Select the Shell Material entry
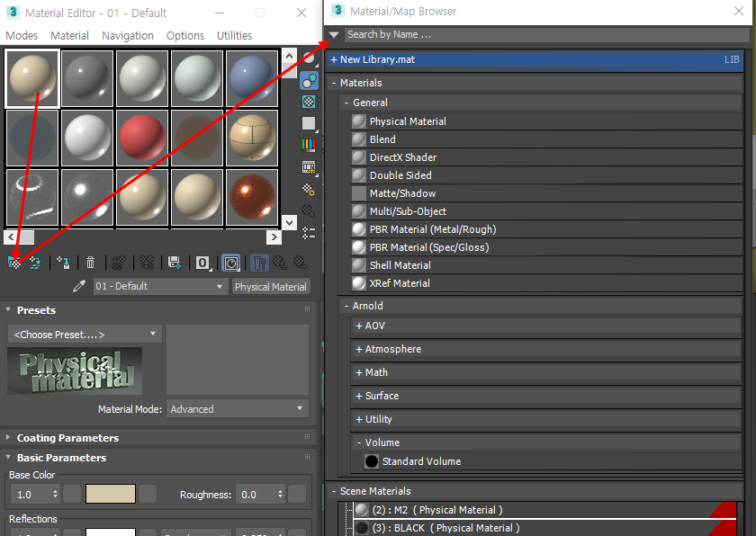Viewport: 756px width, 536px height. coord(546,265)
